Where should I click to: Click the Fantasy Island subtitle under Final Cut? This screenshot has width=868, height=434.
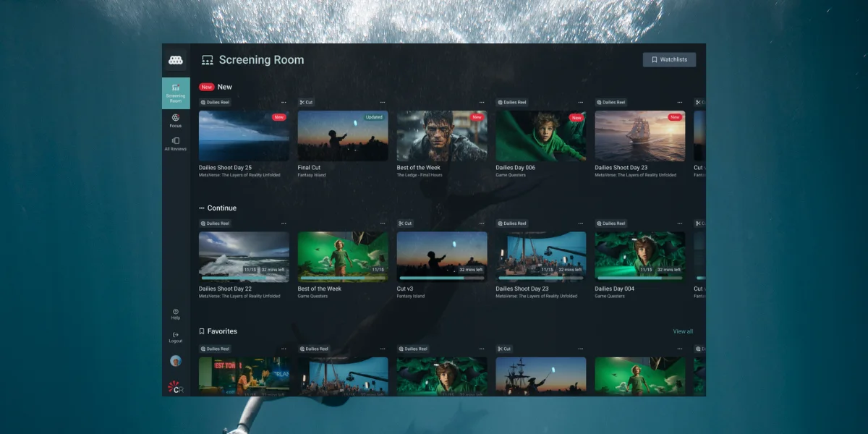coord(312,175)
